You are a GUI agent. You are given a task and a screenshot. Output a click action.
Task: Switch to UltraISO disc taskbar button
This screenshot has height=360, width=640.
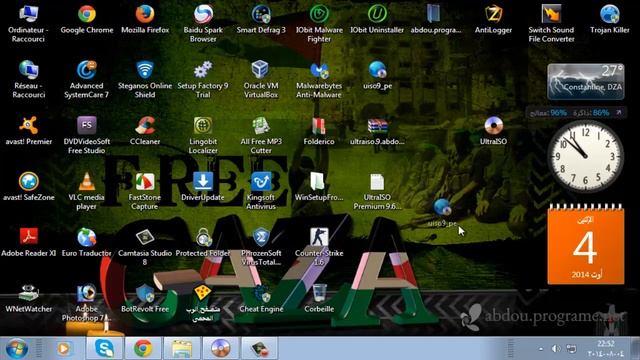pyautogui.click(x=220, y=349)
